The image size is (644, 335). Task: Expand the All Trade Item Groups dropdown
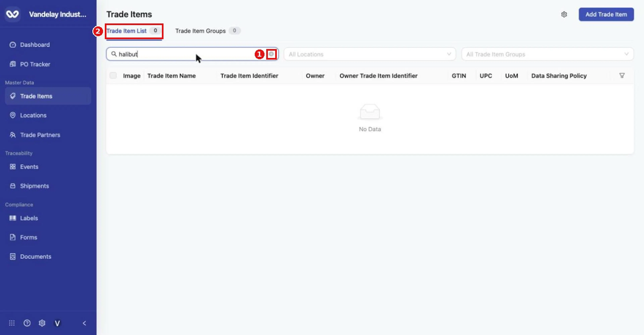point(547,54)
